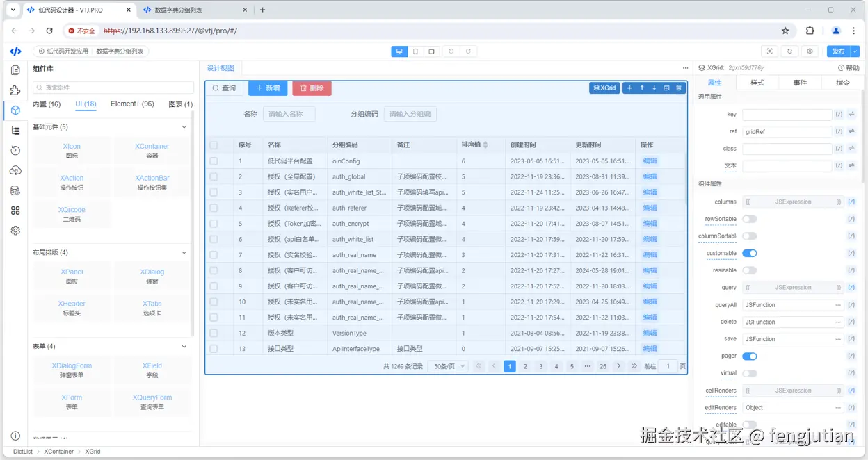The image size is (868, 460).
Task: Click the 发布 publish button
Action: pyautogui.click(x=838, y=51)
